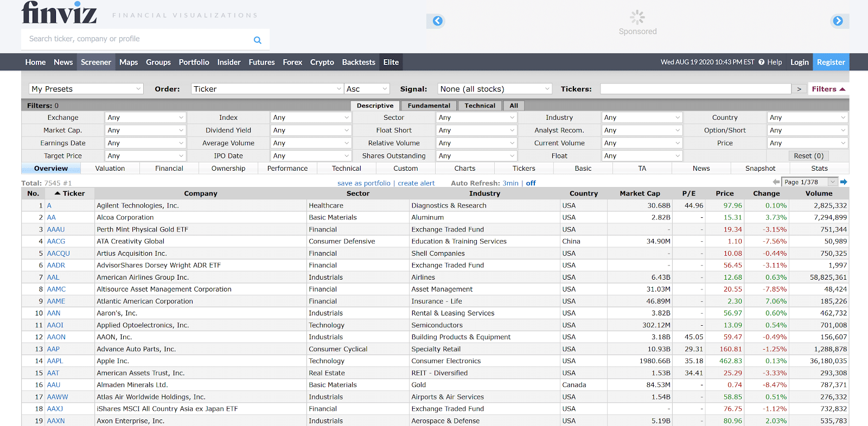Open the Home menu item
Viewport: 868px width, 426px height.
point(36,62)
